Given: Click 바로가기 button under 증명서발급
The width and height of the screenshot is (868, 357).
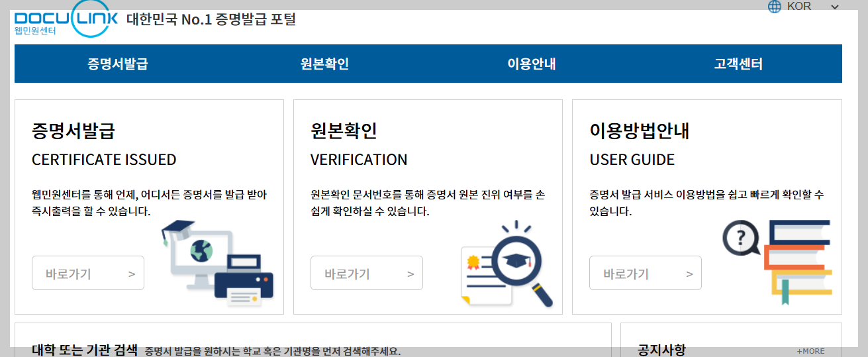Looking at the screenshot, I should pyautogui.click(x=88, y=273).
